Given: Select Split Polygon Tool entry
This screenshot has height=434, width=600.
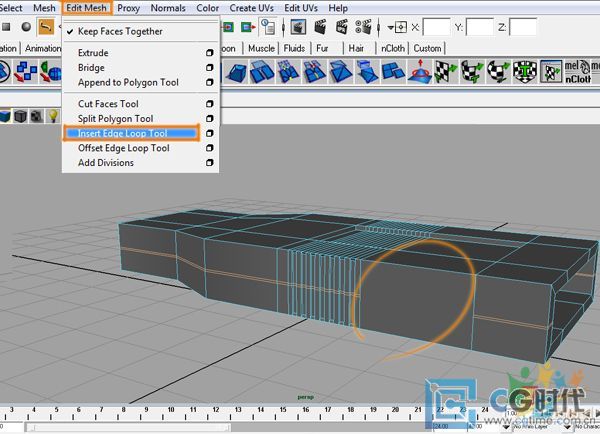Looking at the screenshot, I should (x=115, y=119).
